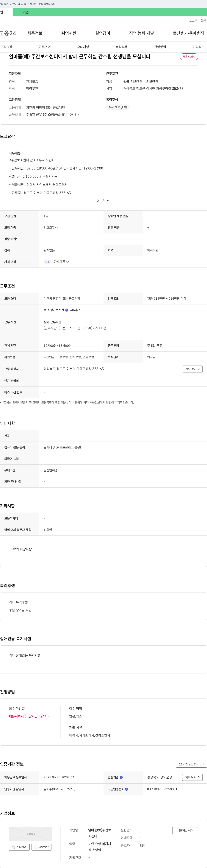The width and height of the screenshot is (207, 868).
Task: Open 지도 보기 dropdown for 근무 예정지
Action: tap(193, 369)
